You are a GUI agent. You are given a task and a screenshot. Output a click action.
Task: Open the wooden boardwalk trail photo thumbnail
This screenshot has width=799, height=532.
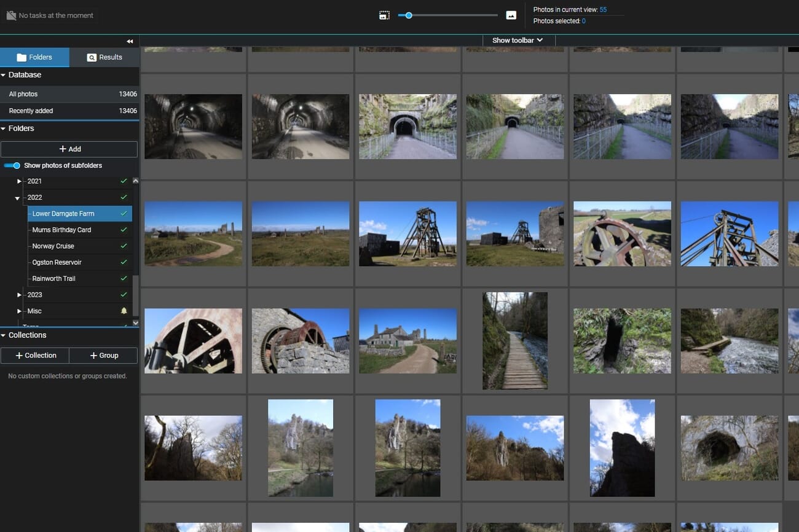click(x=514, y=341)
